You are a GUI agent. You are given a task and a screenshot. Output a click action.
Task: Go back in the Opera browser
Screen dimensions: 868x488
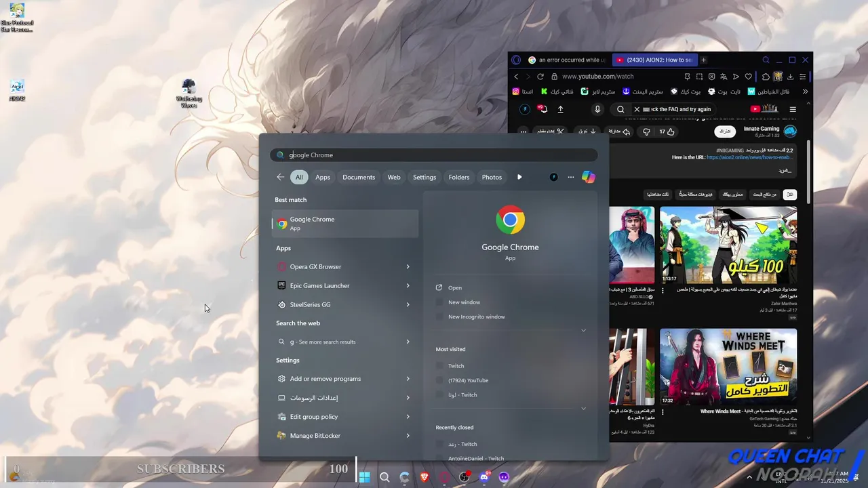(x=516, y=77)
